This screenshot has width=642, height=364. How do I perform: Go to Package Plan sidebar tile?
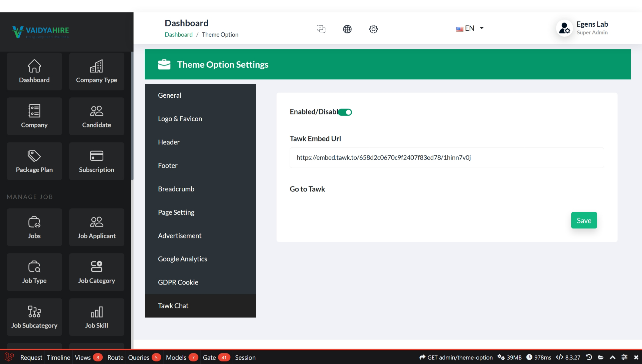[34, 161]
